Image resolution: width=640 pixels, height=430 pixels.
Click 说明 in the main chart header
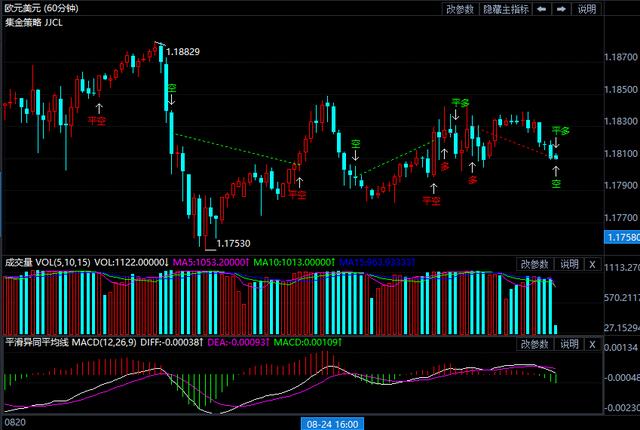[587, 9]
